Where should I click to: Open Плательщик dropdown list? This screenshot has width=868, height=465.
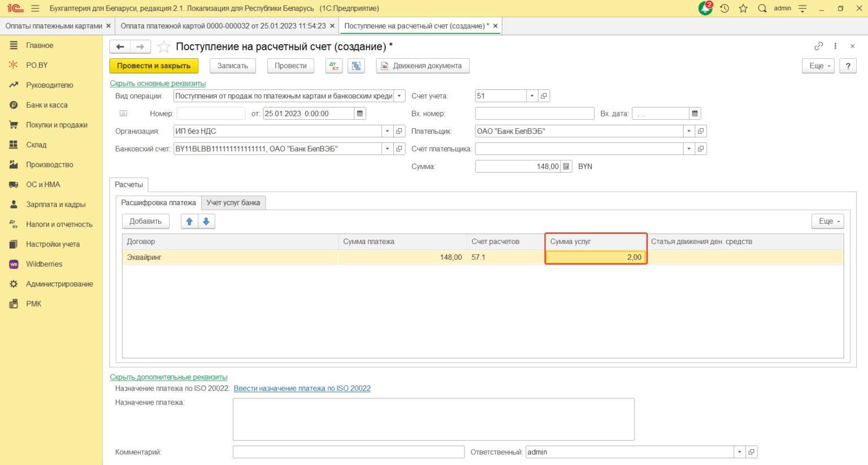[688, 131]
